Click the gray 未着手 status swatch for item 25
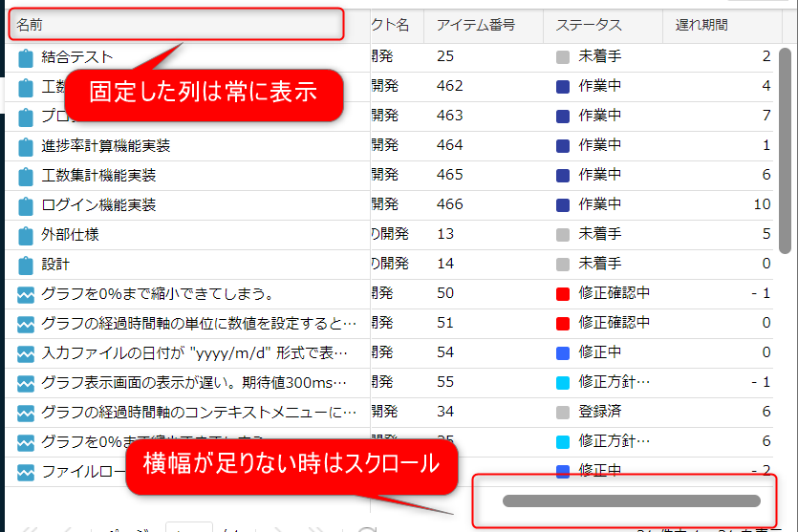The width and height of the screenshot is (798, 532). [x=563, y=57]
